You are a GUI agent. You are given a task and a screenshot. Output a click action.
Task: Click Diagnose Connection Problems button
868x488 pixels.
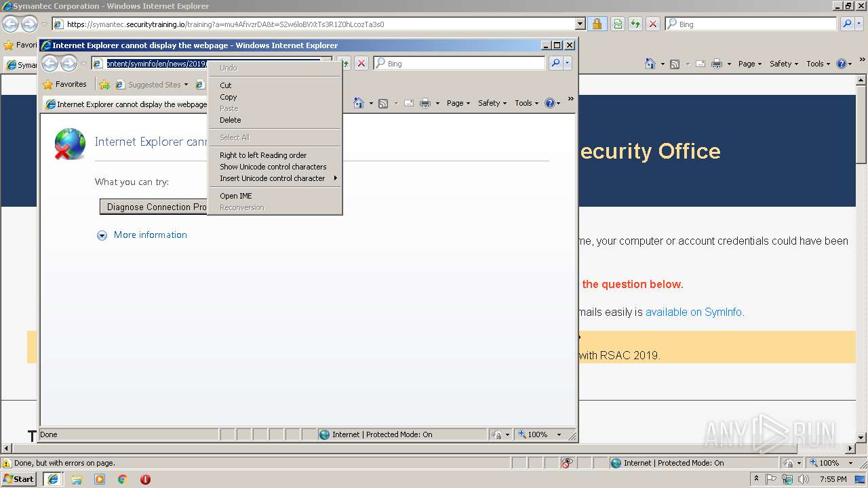point(154,207)
